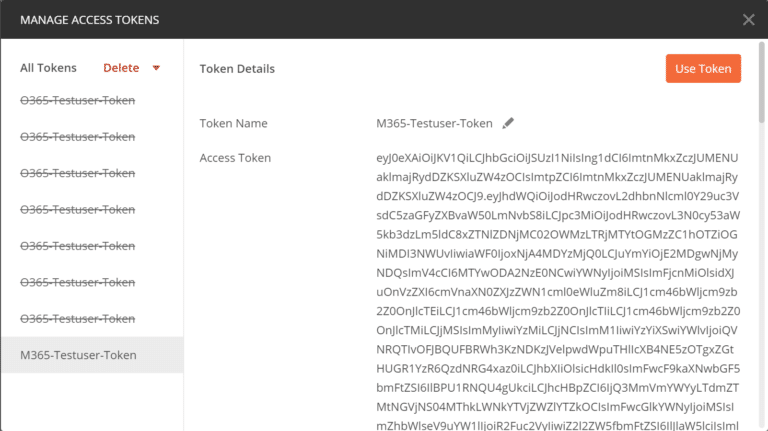Click inside the Access Token value text

coord(558,291)
